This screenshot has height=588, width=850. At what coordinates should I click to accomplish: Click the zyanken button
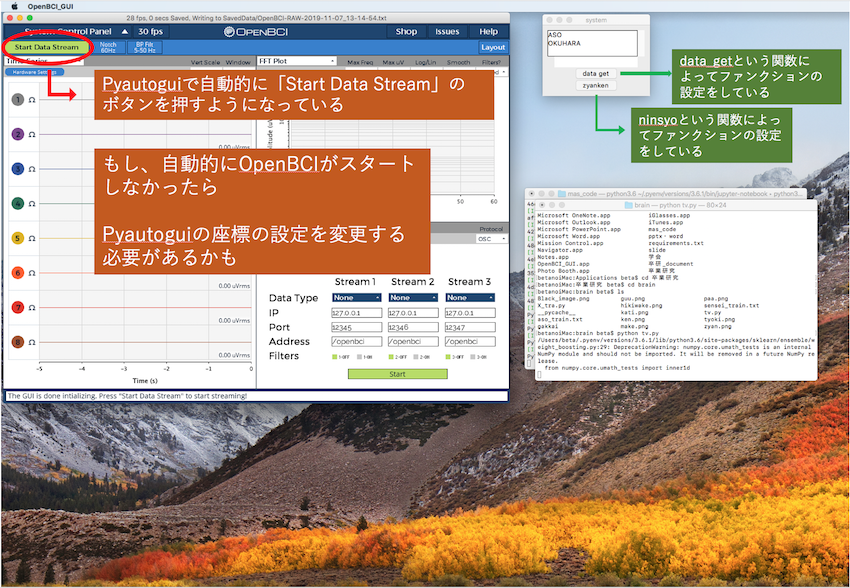[x=596, y=86]
